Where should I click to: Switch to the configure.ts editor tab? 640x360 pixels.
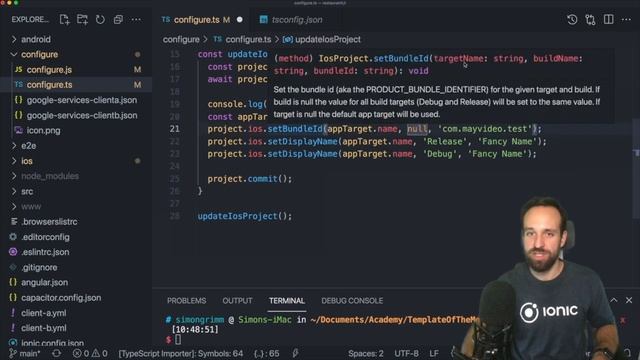pos(196,20)
